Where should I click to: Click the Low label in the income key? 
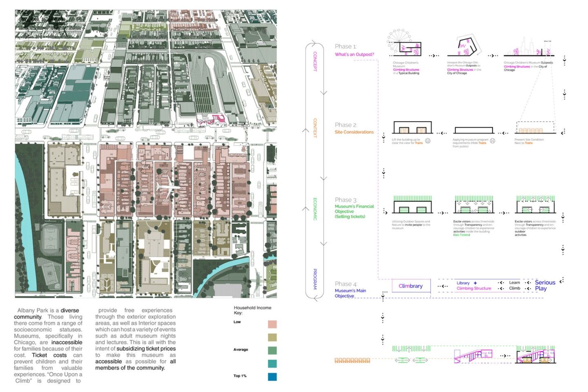pyautogui.click(x=237, y=322)
